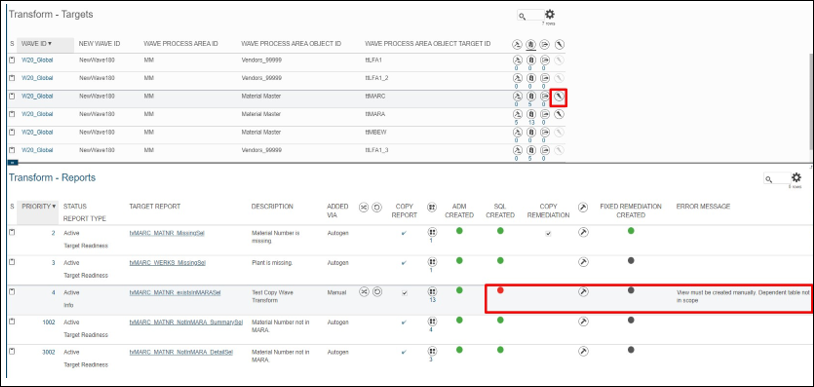Open the grid icon for tvMARC_MATNR_existsInMARASel report
Image resolution: width=814 pixels, height=387 pixels.
(x=431, y=292)
